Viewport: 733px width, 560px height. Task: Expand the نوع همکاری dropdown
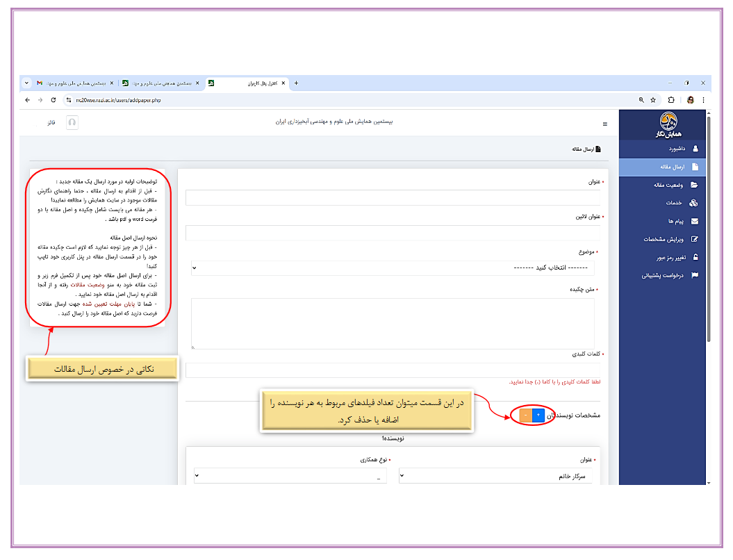pyautogui.click(x=290, y=476)
